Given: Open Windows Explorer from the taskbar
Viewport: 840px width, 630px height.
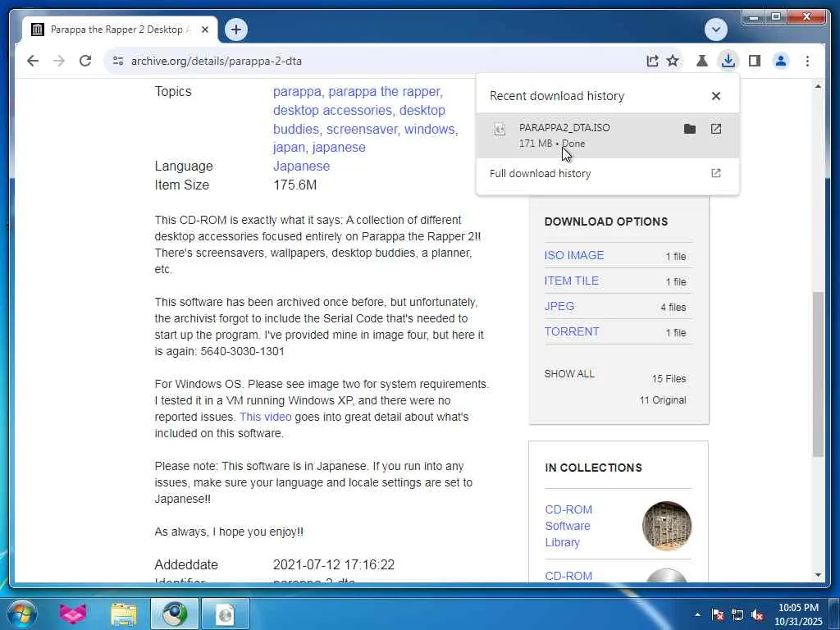Looking at the screenshot, I should pyautogui.click(x=124, y=614).
